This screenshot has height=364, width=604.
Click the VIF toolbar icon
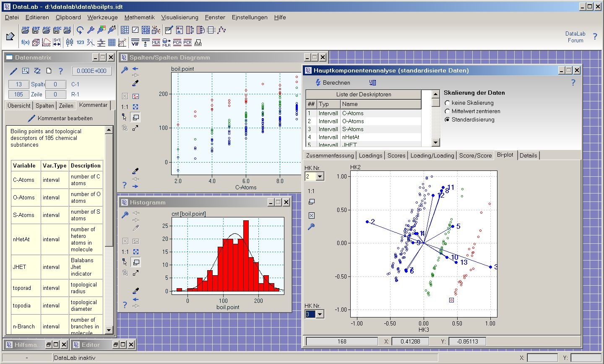(x=135, y=42)
